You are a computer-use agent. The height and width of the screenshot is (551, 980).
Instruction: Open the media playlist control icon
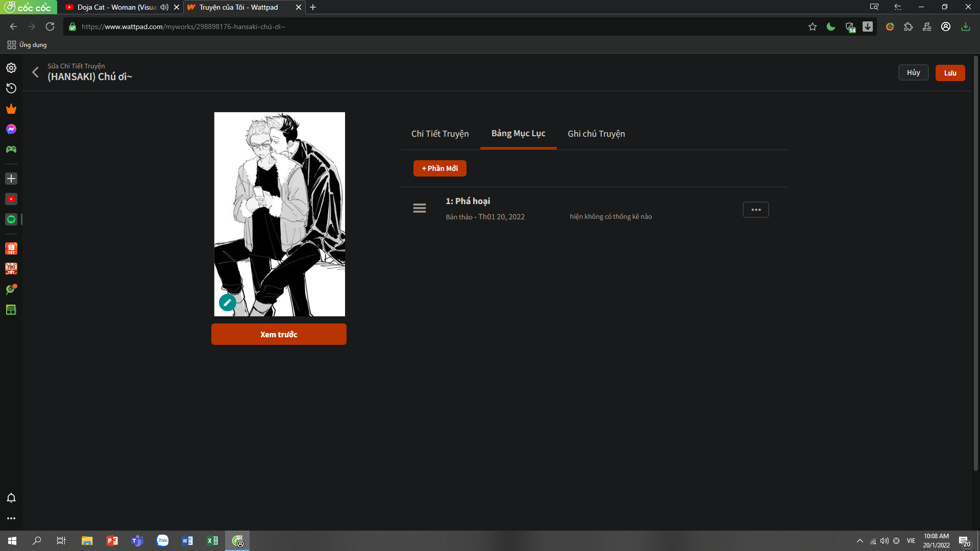(927, 27)
